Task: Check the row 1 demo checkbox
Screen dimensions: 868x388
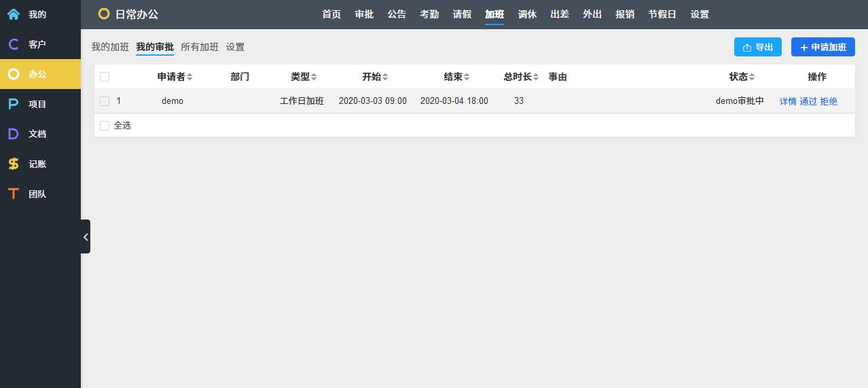Action: [x=105, y=101]
